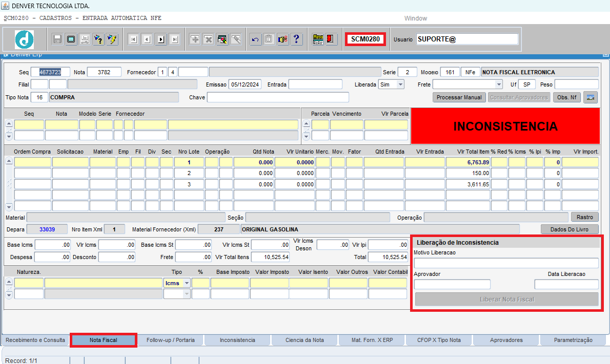Viewport: 610px width, 364px height.
Task: Click down arrow of the Natureza grid
Action: pyautogui.click(x=9, y=295)
